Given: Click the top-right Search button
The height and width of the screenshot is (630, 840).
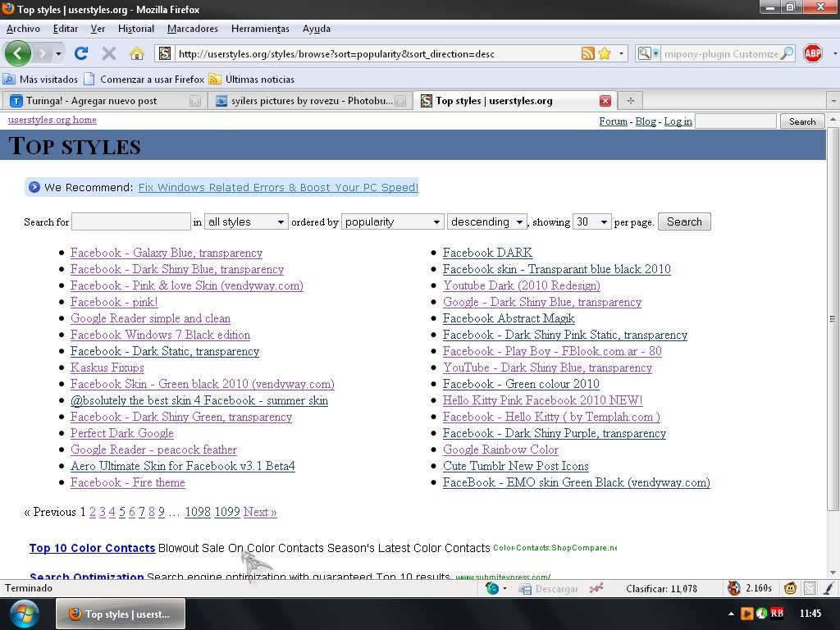Looking at the screenshot, I should click(x=802, y=121).
